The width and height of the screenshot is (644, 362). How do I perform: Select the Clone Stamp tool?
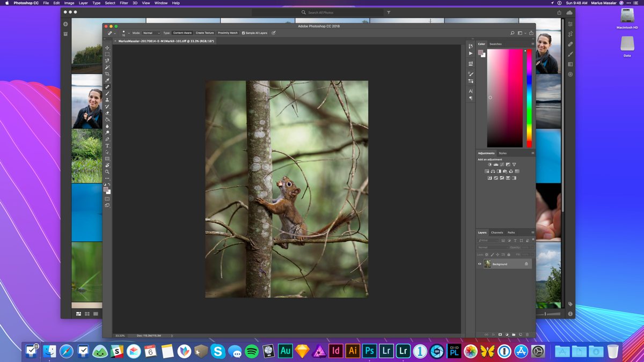click(x=107, y=101)
